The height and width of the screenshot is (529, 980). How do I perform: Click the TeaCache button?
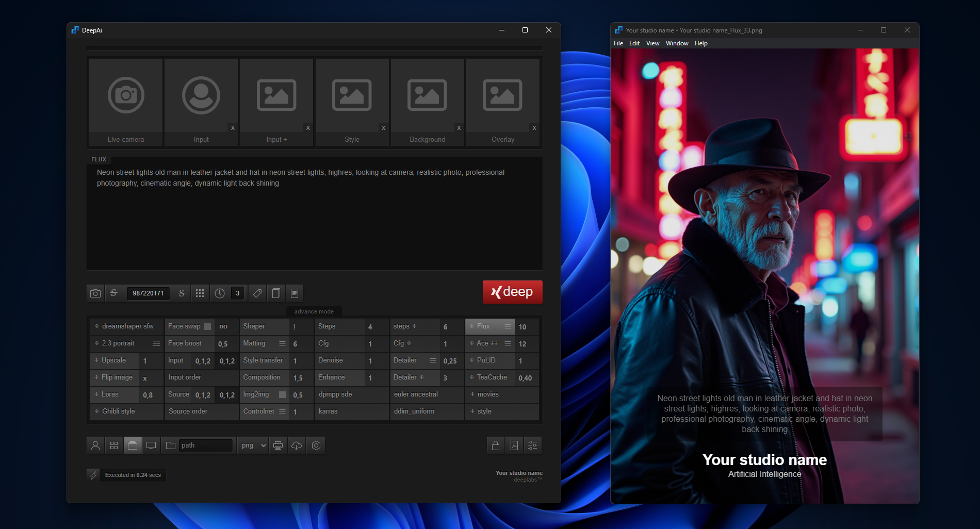pos(490,377)
